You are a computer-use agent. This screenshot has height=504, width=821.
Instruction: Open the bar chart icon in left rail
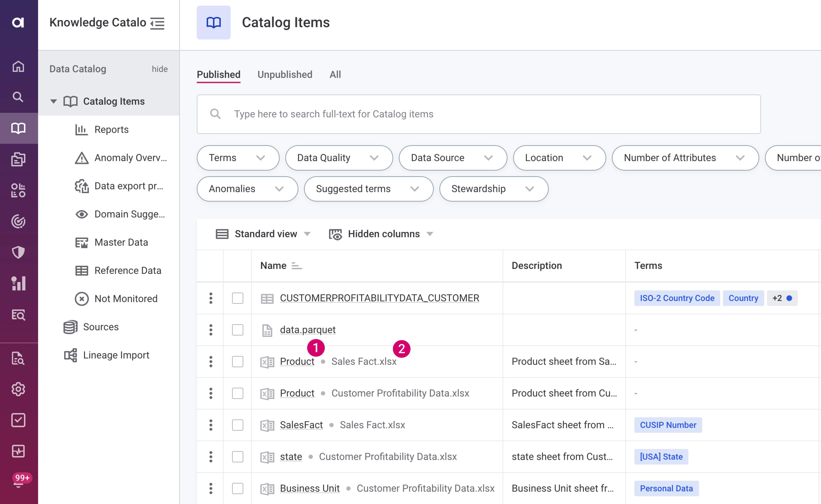point(18,283)
